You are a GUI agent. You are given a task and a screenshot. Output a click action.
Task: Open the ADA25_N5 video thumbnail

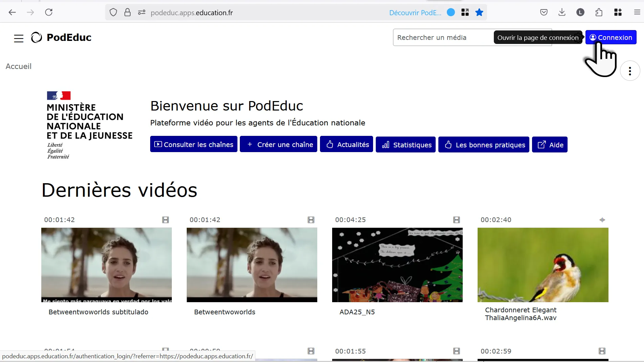tap(397, 265)
